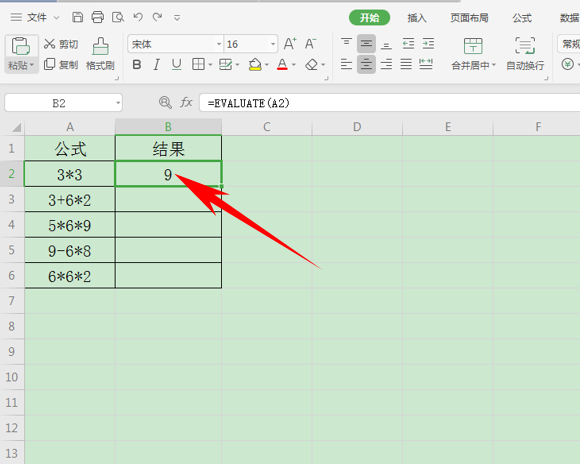The height and width of the screenshot is (465, 580).
Task: Click cell containing 6*6*2
Action: pyautogui.click(x=70, y=276)
